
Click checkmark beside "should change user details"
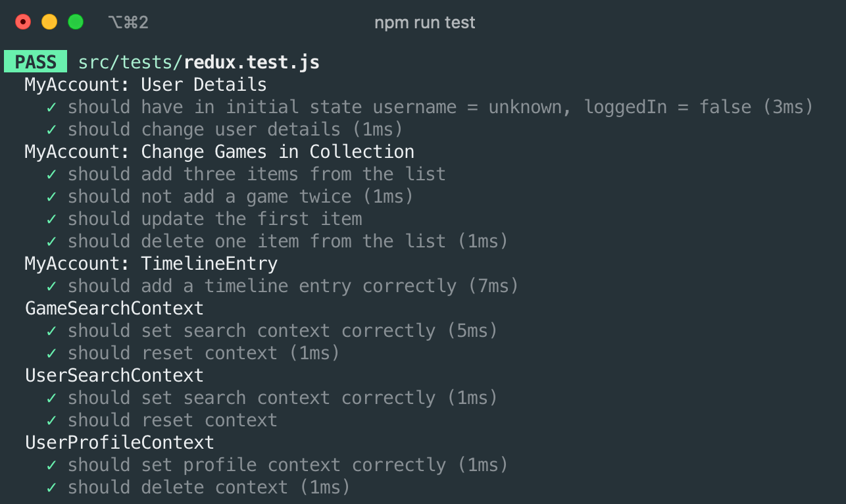[x=51, y=130]
